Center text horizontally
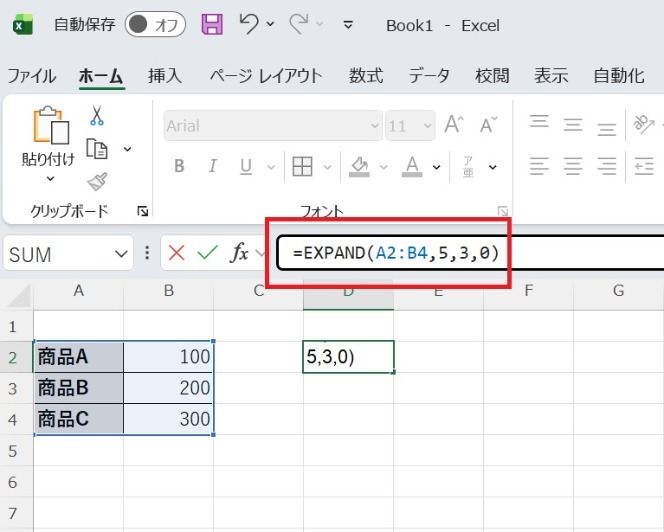 tap(573, 166)
